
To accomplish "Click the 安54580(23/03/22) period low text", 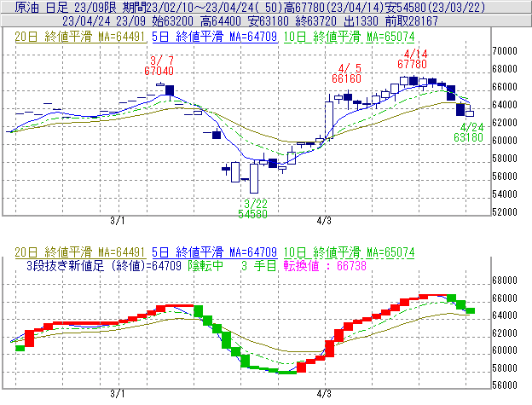I will (x=436, y=7).
